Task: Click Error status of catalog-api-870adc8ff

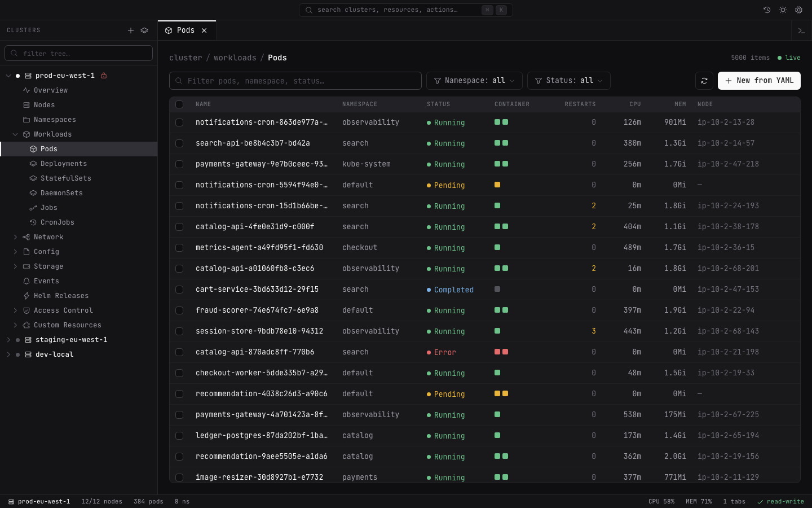Action: 442,352
